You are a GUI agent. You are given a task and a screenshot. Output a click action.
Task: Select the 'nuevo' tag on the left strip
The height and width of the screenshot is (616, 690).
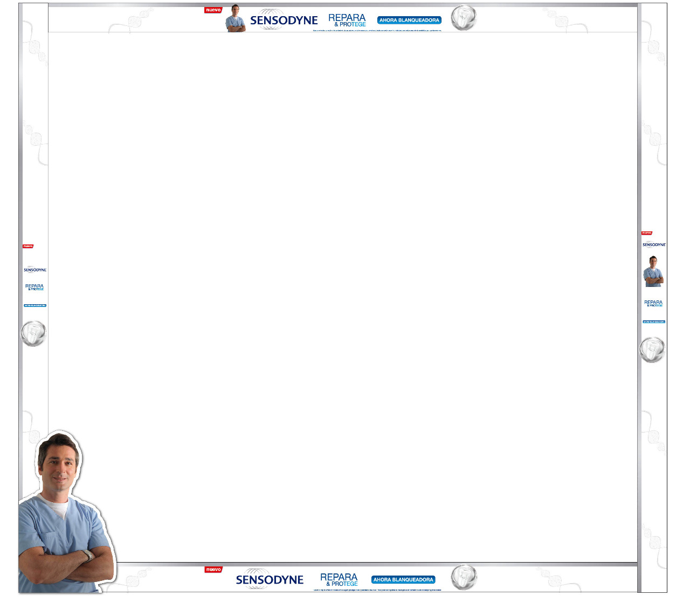28,247
